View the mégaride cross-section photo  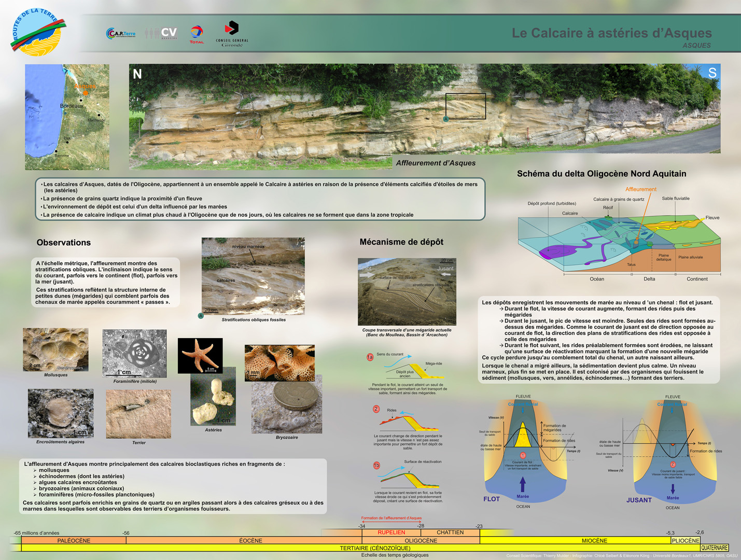407,292
